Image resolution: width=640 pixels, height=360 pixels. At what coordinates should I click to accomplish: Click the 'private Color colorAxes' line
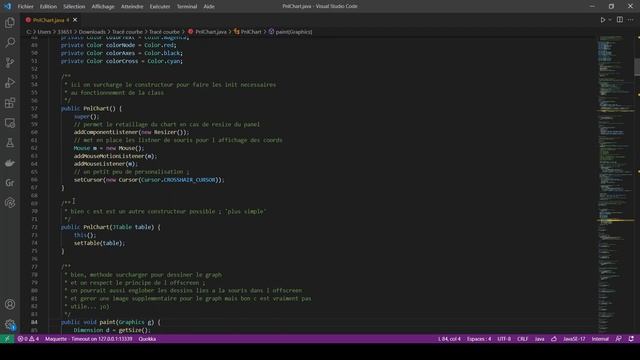(x=122, y=53)
